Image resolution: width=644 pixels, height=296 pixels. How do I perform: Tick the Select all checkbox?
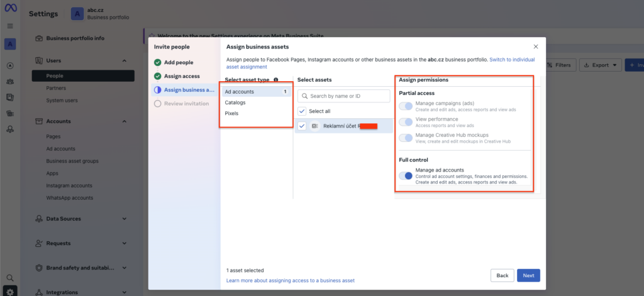pos(302,111)
